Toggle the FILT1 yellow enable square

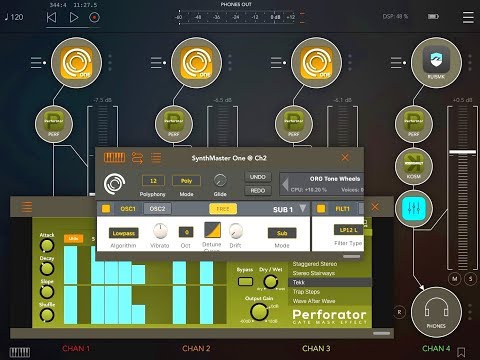pyautogui.click(x=321, y=209)
